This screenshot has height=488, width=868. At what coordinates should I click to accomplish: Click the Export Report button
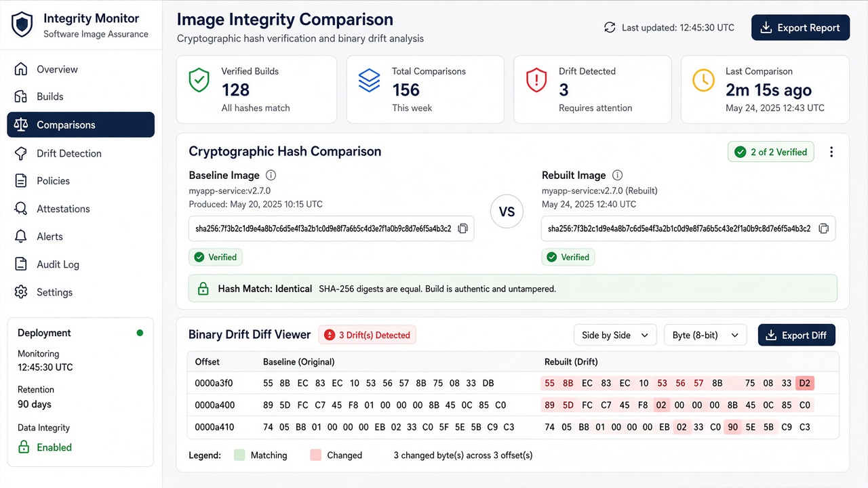tap(800, 28)
